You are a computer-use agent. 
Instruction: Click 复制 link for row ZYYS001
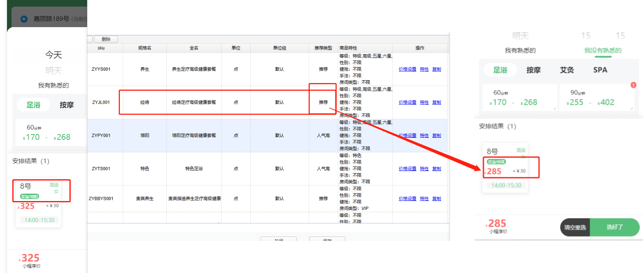pos(436,69)
